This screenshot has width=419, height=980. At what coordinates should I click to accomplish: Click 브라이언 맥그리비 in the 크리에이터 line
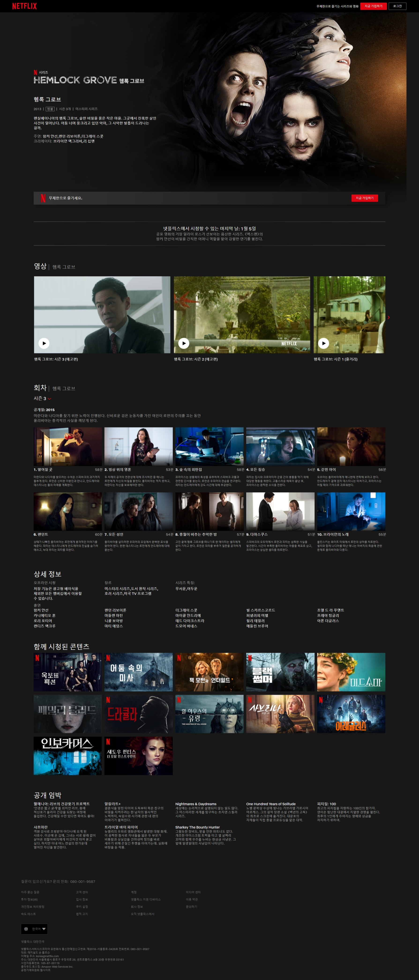coord(67,141)
